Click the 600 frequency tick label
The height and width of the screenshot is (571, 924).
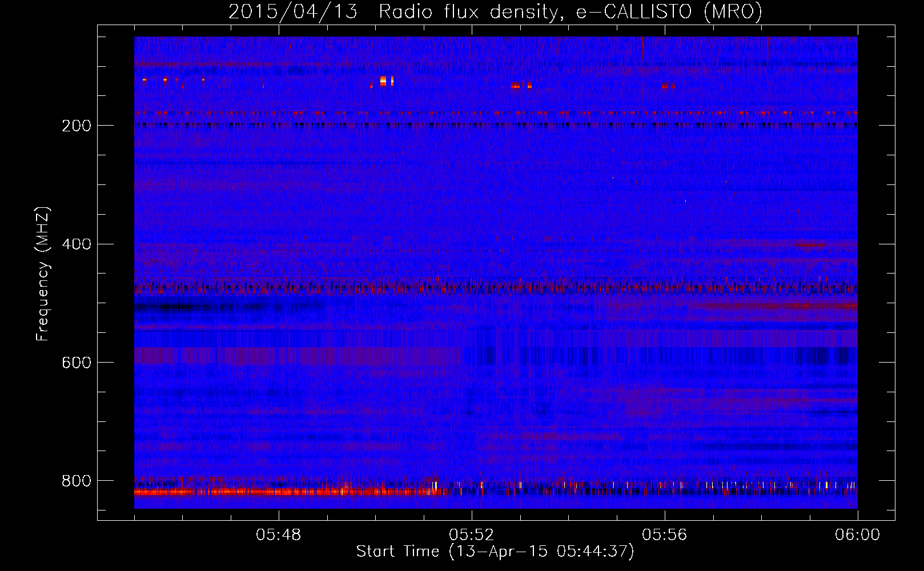tap(76, 363)
